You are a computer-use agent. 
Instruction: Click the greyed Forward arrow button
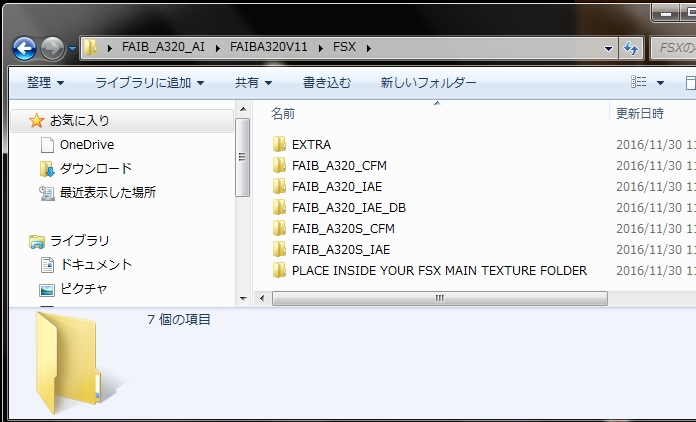(x=52, y=48)
